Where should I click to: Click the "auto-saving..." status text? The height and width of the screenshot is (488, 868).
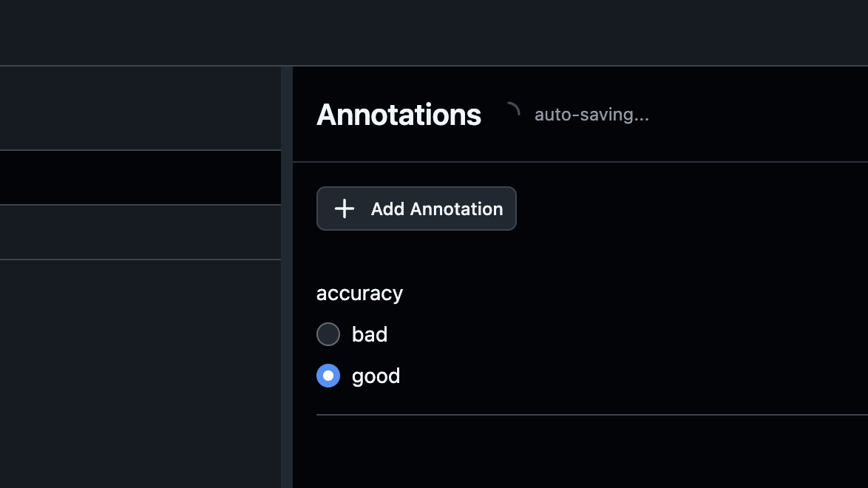click(591, 115)
